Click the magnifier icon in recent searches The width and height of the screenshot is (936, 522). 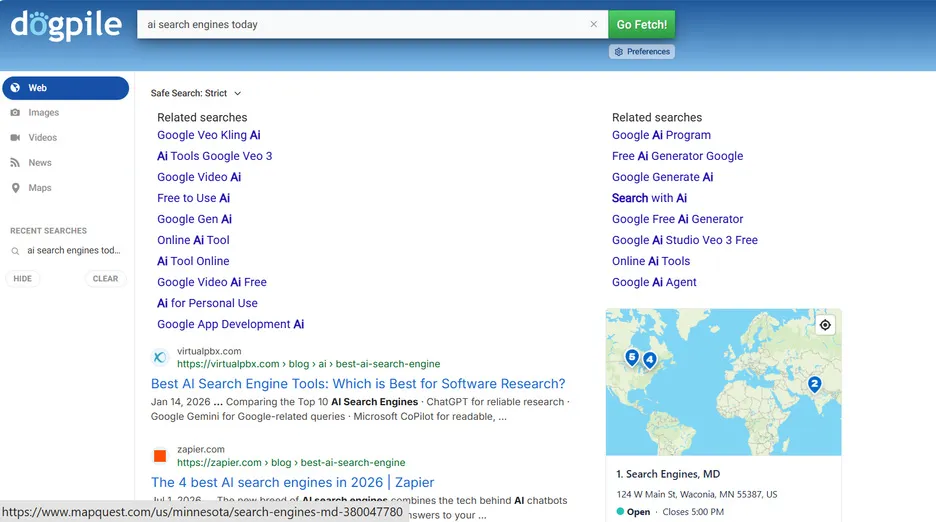click(16, 251)
